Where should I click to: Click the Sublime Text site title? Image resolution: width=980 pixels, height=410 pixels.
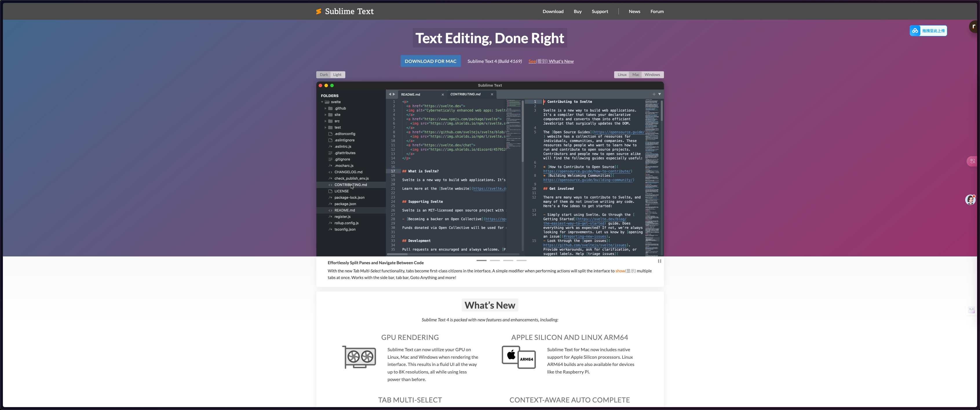tap(349, 11)
